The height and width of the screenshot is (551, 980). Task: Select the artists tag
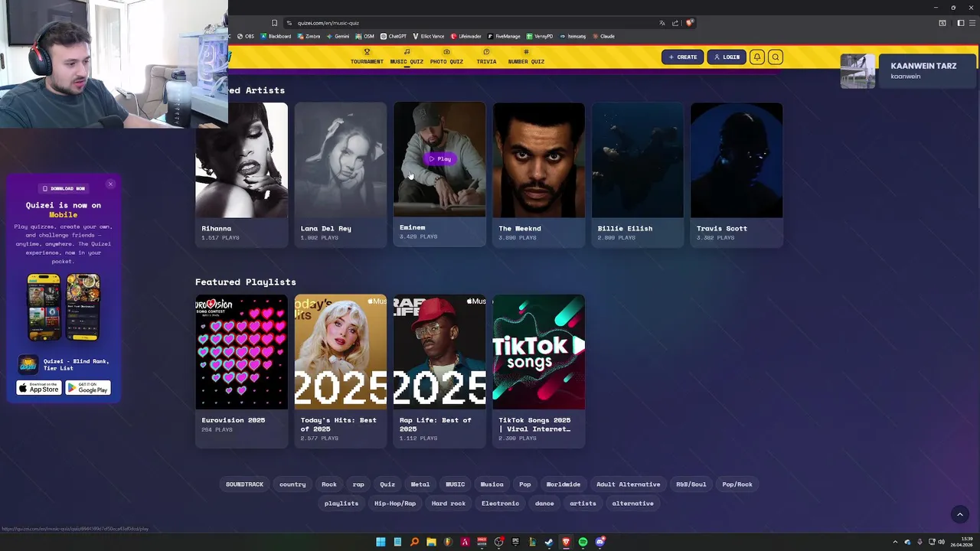[x=583, y=504]
